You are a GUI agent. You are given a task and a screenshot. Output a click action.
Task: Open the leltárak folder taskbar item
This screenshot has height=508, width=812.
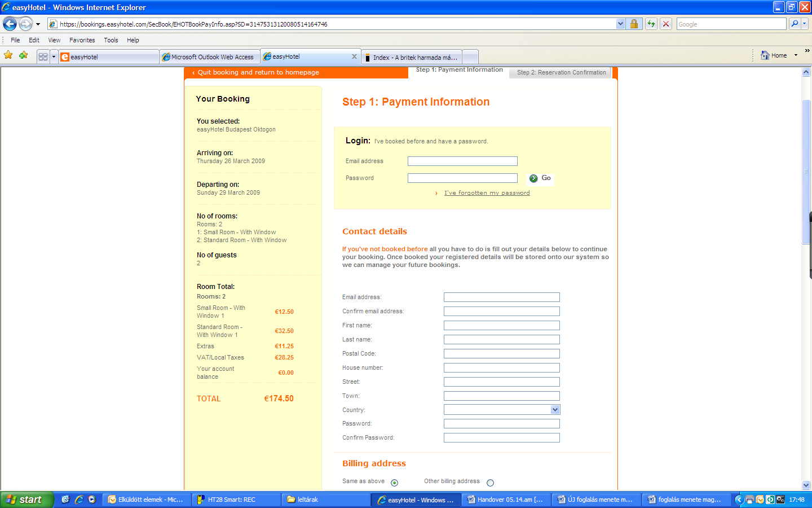click(326, 500)
